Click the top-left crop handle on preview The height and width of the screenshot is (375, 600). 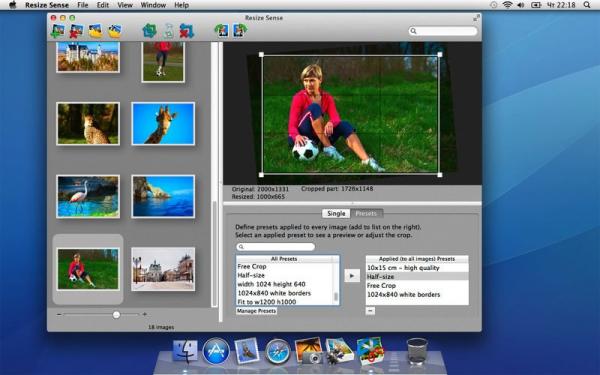(261, 55)
